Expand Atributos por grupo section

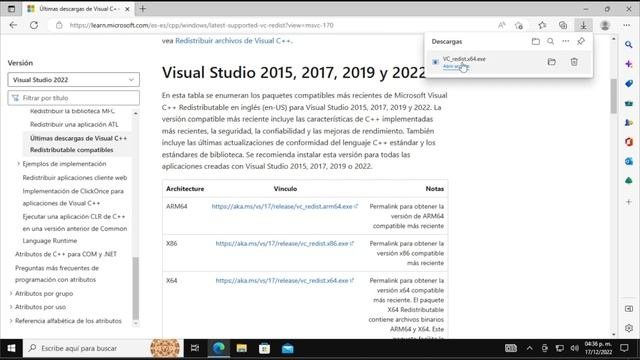(x=11, y=293)
